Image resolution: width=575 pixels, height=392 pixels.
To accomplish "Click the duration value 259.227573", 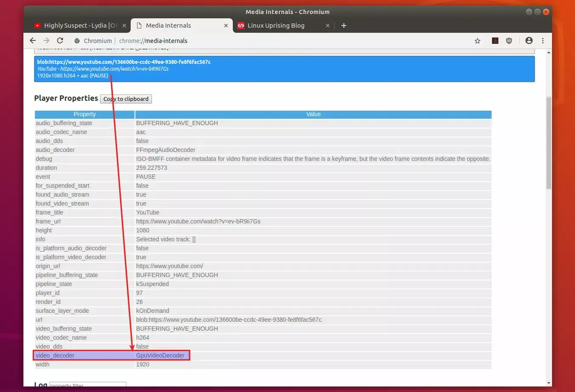I will coord(152,168).
